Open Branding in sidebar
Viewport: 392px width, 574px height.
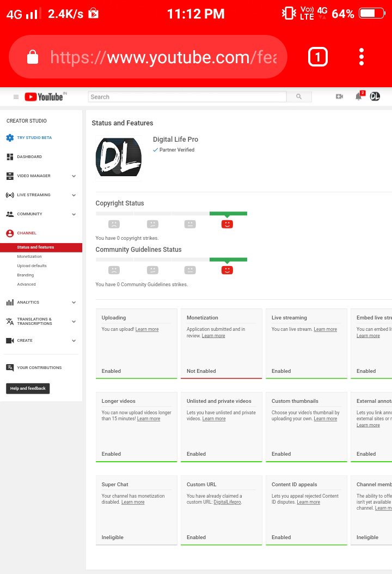click(x=25, y=275)
